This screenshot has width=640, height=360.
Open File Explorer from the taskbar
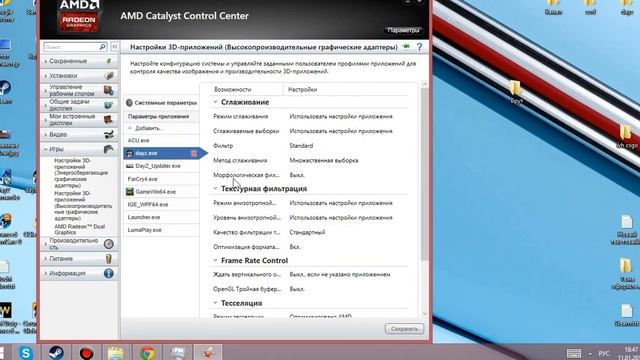pyautogui.click(x=116, y=353)
